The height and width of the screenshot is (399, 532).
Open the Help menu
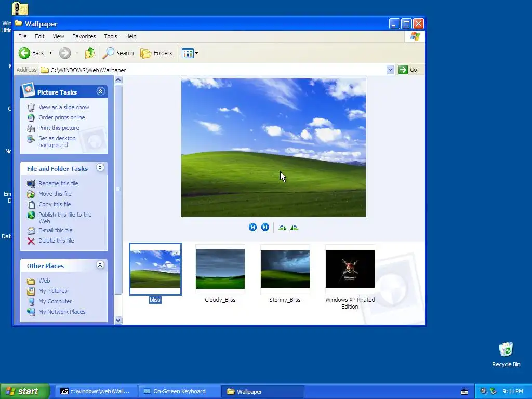[x=130, y=36]
